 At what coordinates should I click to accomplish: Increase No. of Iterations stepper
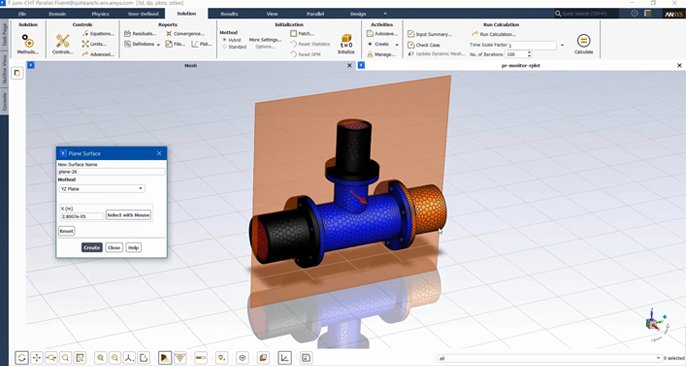pos(529,52)
